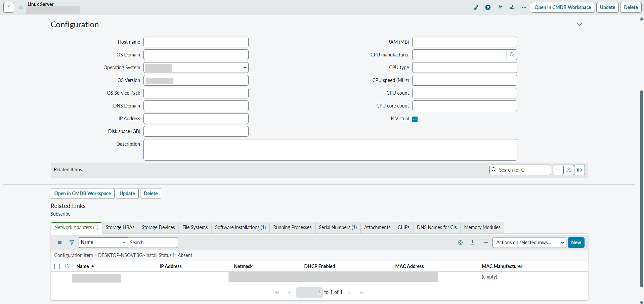The image size is (644, 304).
Task: Focus the Disk space (GB) field
Action: [x=196, y=131]
